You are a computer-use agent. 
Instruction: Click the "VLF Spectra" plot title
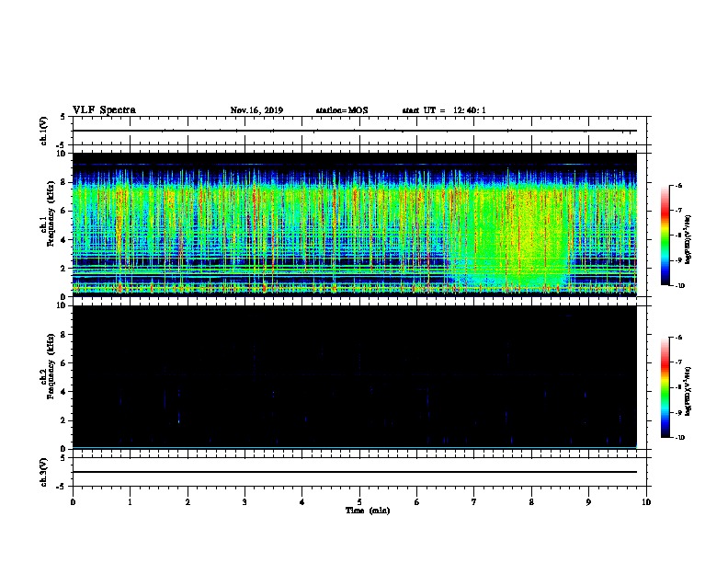pos(104,110)
